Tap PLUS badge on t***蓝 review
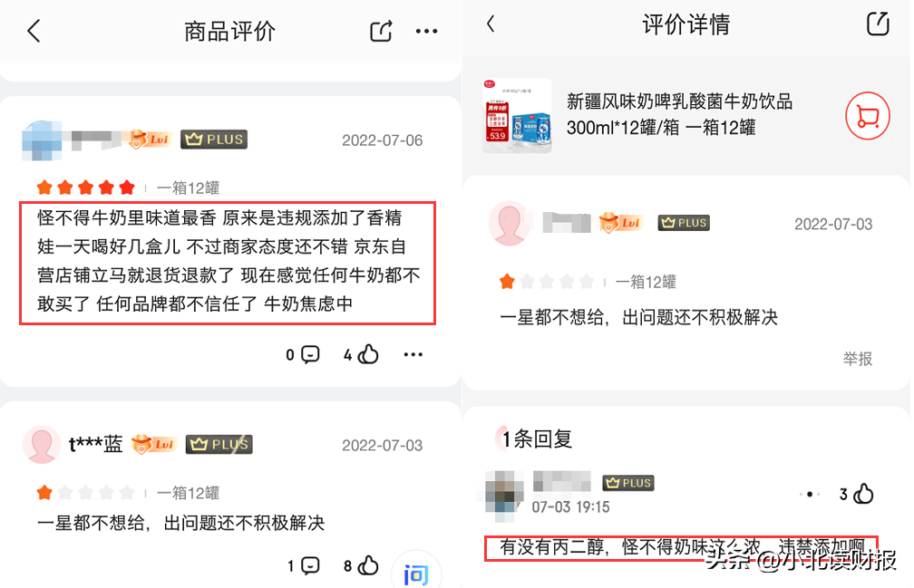 point(219,444)
